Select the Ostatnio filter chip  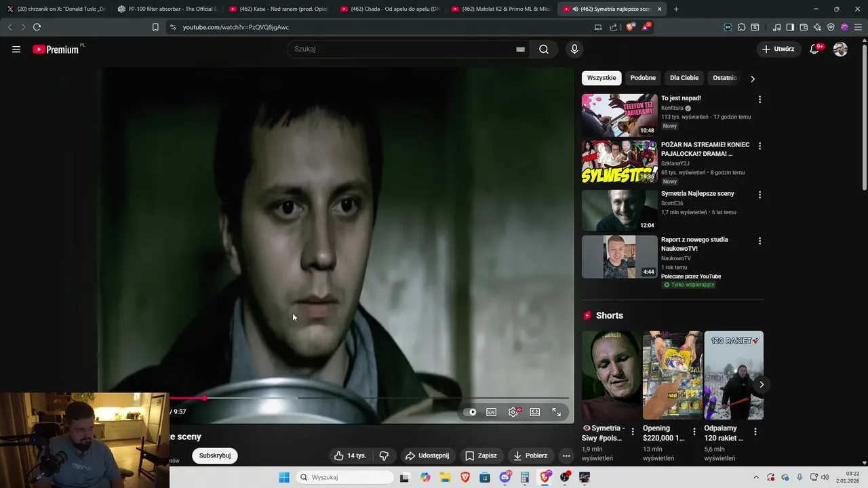pos(724,78)
